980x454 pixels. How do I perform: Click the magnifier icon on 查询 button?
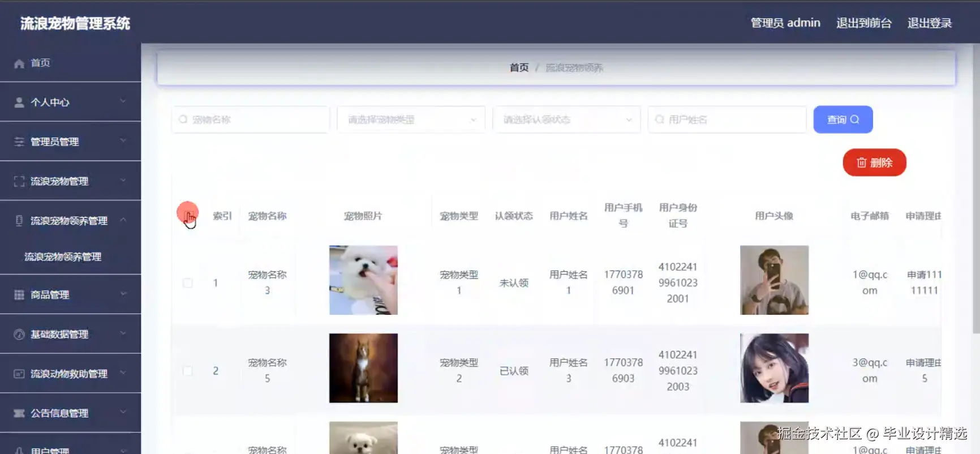pyautogui.click(x=855, y=119)
